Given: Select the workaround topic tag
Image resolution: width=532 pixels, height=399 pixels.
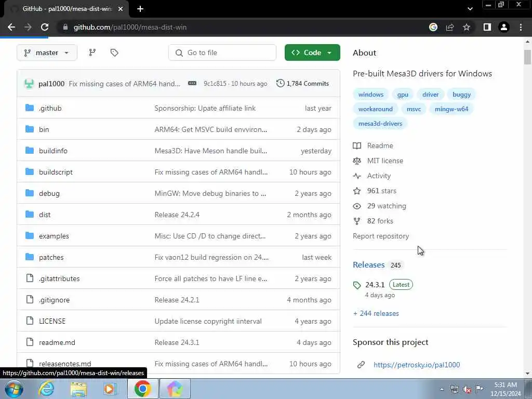Looking at the screenshot, I should (375, 109).
